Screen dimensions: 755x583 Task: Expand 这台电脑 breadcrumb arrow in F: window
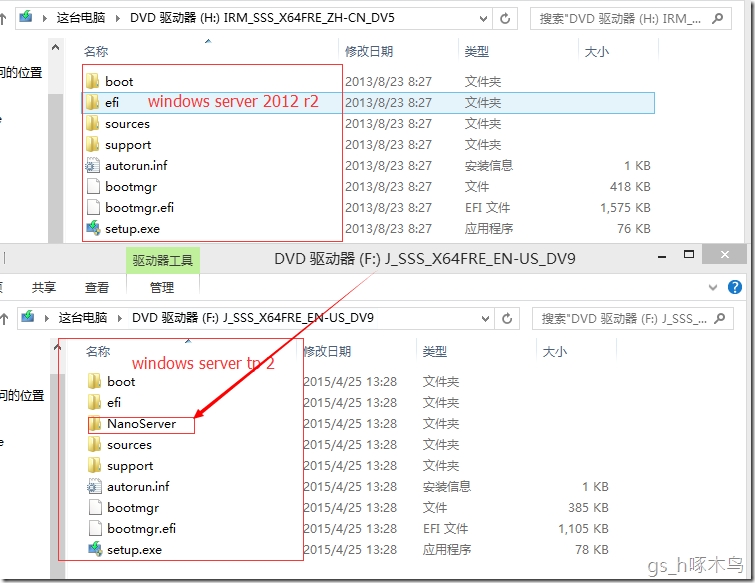(120, 318)
